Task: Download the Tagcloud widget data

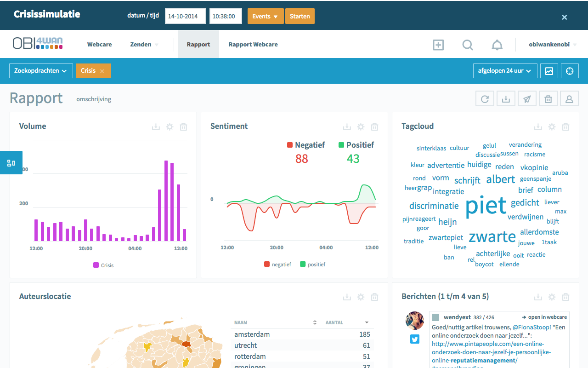Action: point(538,127)
